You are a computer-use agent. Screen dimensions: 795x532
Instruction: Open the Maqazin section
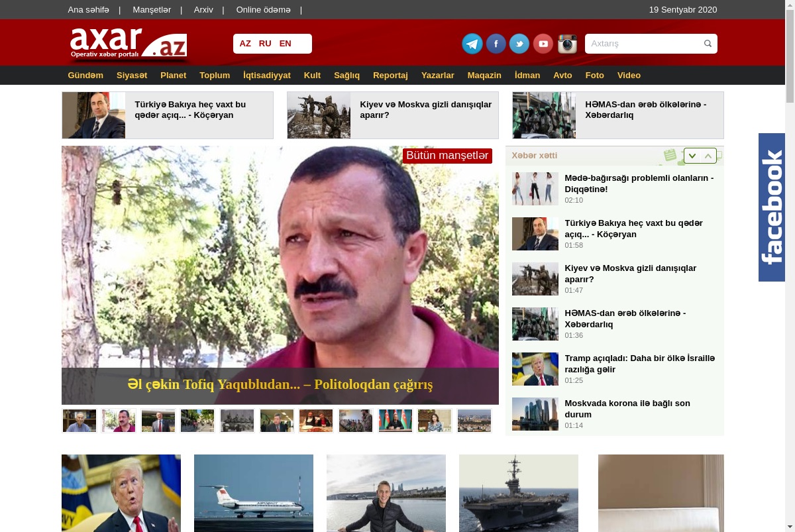[x=484, y=76]
